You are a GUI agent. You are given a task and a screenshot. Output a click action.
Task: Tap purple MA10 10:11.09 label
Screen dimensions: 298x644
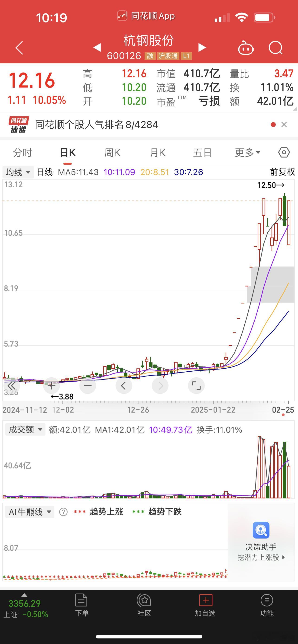pos(119,172)
